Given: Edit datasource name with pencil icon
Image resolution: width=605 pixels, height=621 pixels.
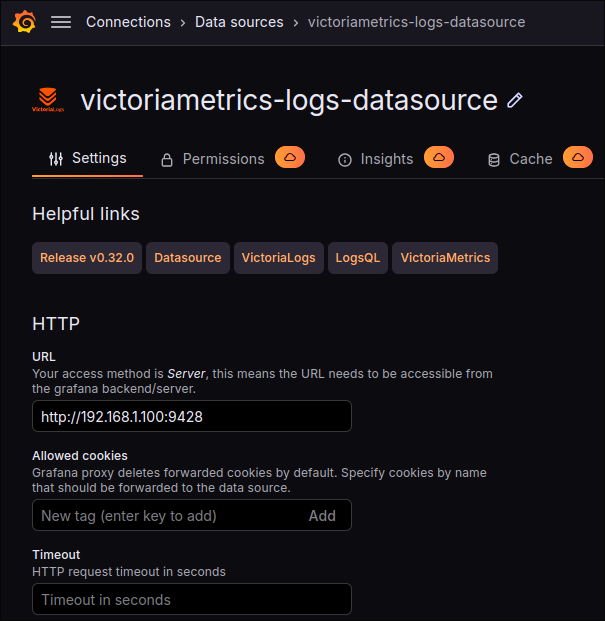Looking at the screenshot, I should pyautogui.click(x=515, y=100).
